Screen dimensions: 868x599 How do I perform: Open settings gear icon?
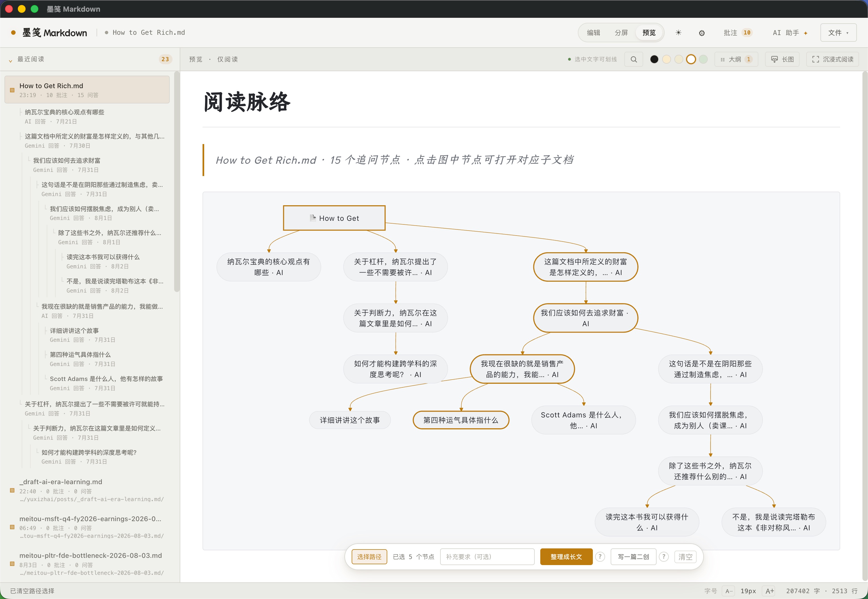(701, 33)
